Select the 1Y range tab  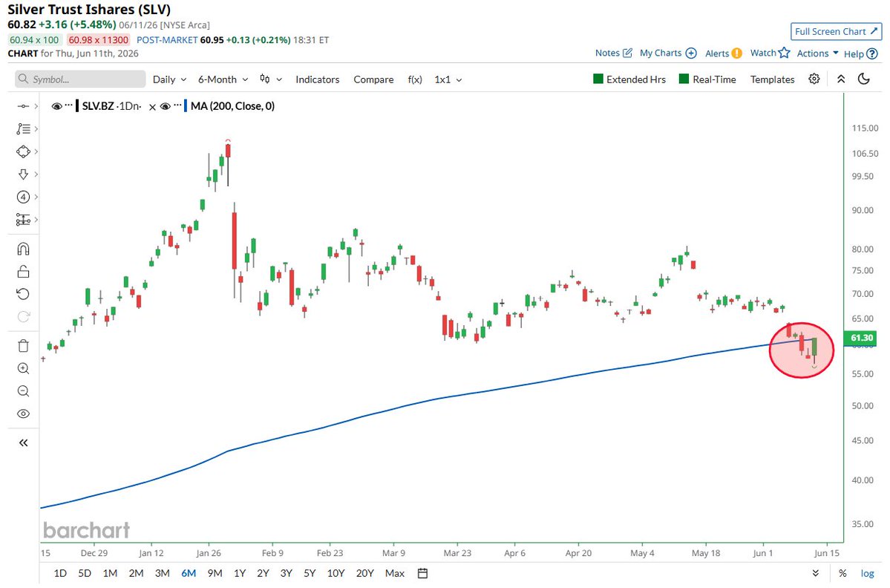240,573
